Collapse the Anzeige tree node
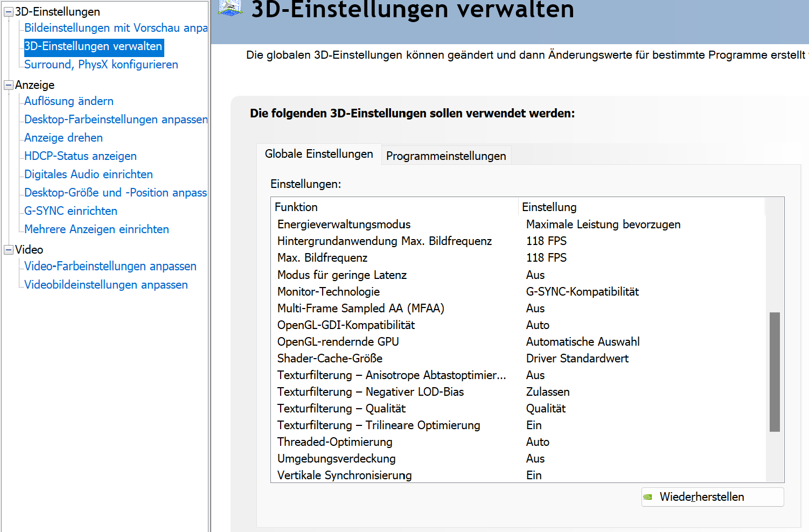The image size is (809, 532). 9,85
